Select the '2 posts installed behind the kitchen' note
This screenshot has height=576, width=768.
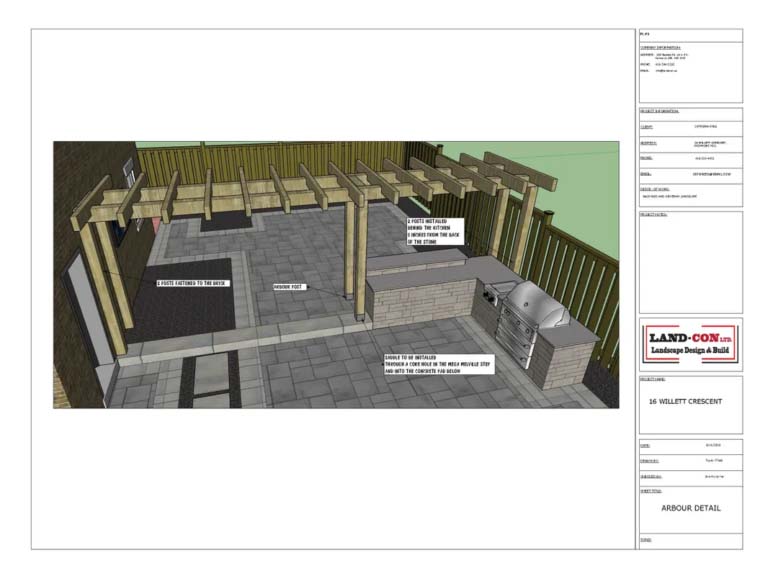(x=435, y=230)
